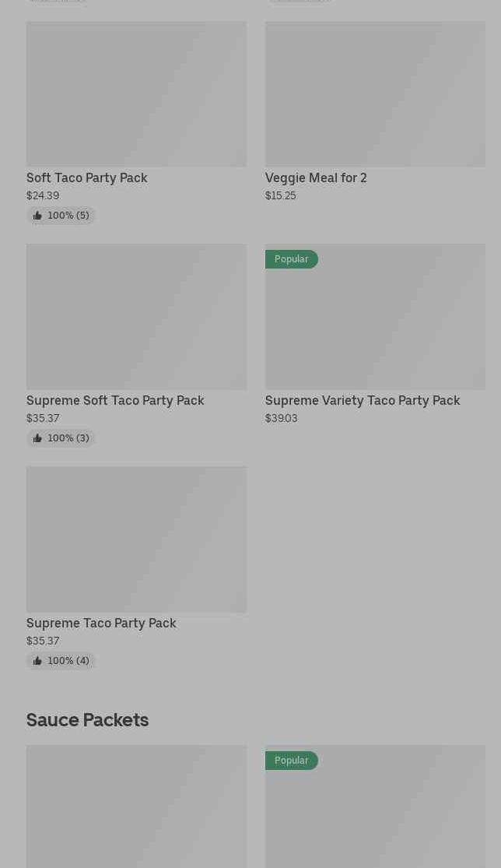
Task: Click thumbs-up icon under Soft Taco Party Pack
Action: click(37, 216)
